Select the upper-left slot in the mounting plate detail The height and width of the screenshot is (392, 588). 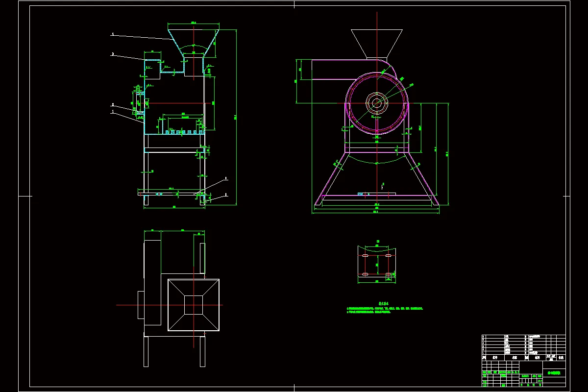(x=365, y=256)
